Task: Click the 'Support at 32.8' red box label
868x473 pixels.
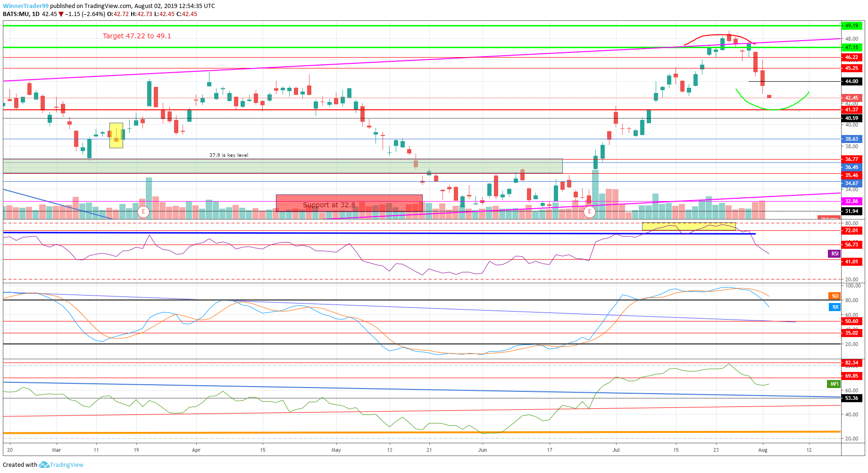Action: (329, 205)
